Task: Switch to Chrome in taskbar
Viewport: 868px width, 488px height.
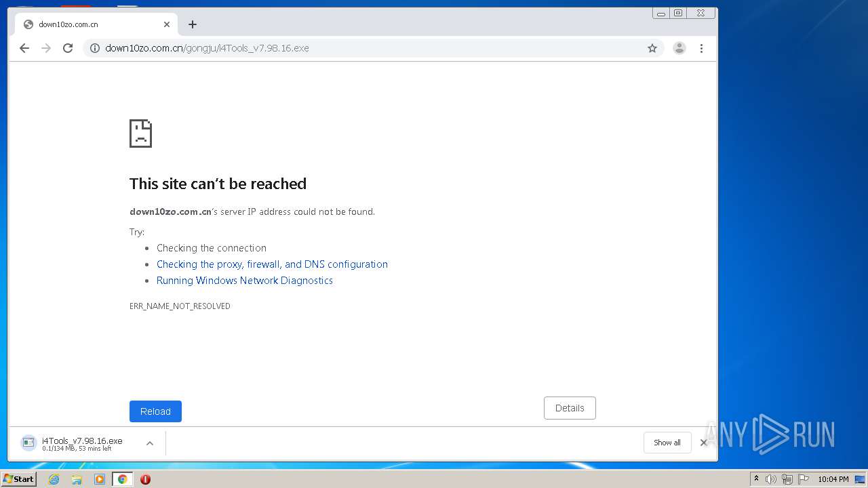Action: (123, 479)
